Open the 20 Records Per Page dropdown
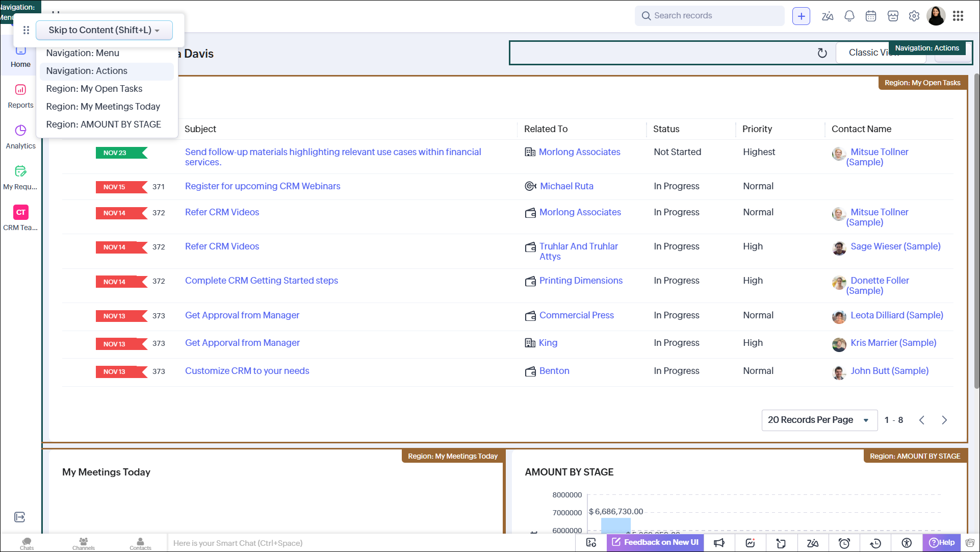This screenshot has height=552, width=980. pos(819,420)
